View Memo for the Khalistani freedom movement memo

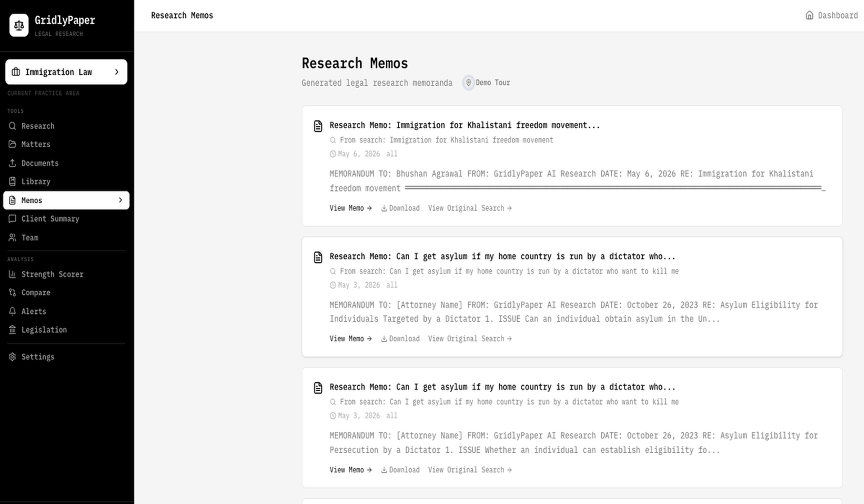coord(350,208)
